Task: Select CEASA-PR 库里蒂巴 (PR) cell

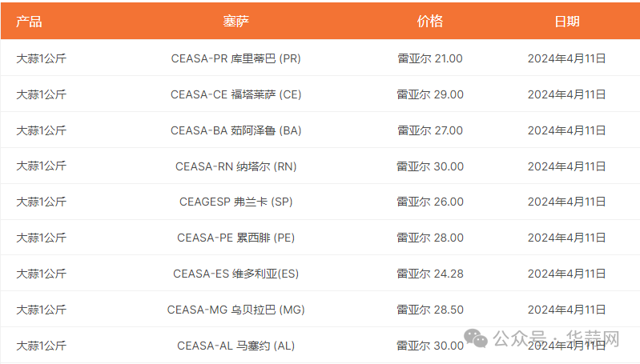Action: 236,58
